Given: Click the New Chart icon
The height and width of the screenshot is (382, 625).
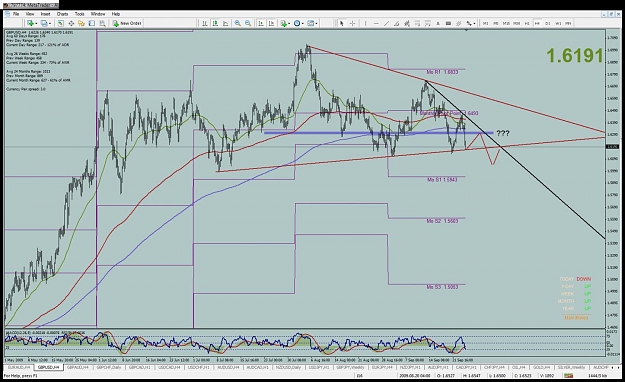Looking at the screenshot, I should [x=30, y=24].
